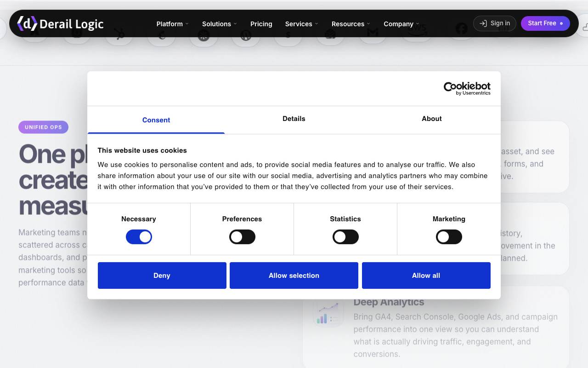
Task: Switch to the Details tab
Action: coord(294,119)
